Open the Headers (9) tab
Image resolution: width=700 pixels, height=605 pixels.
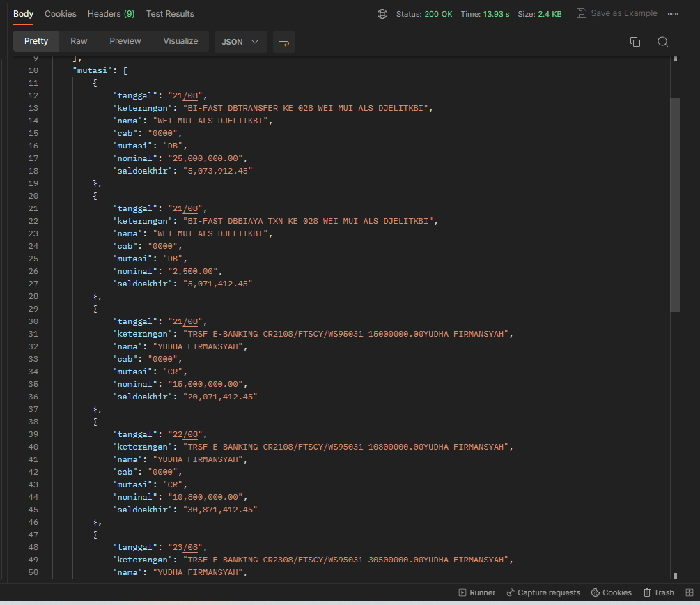tap(111, 14)
